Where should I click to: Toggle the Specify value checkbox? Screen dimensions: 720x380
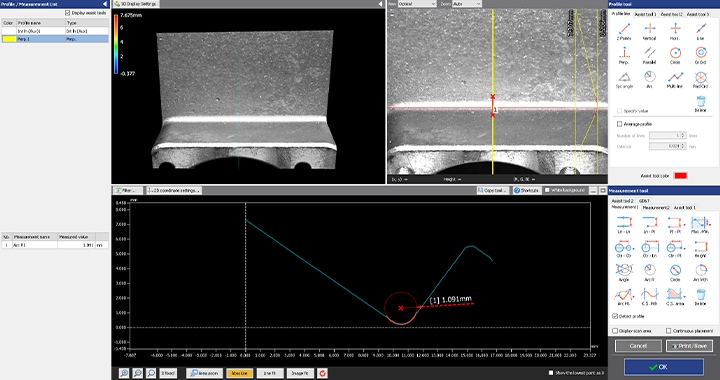click(x=619, y=111)
